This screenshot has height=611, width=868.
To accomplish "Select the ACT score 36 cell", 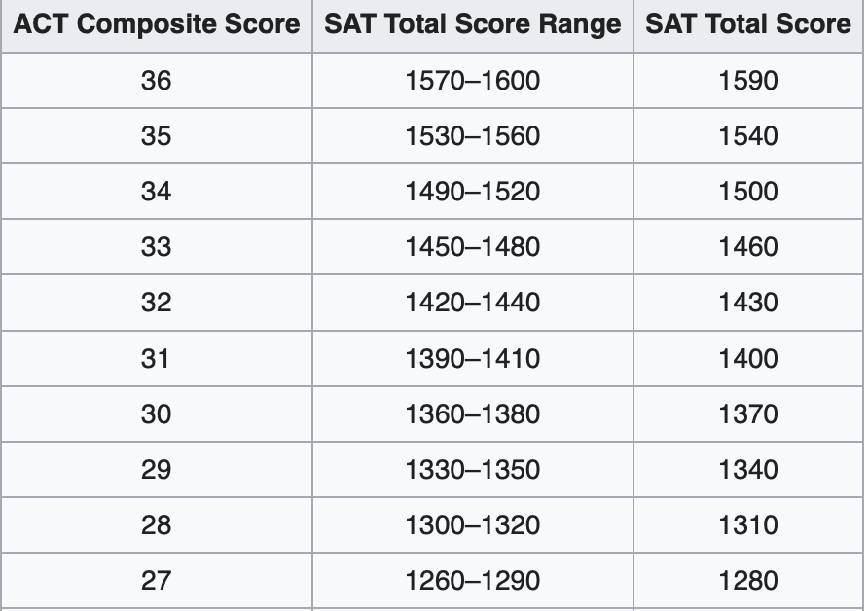I will coord(157,81).
